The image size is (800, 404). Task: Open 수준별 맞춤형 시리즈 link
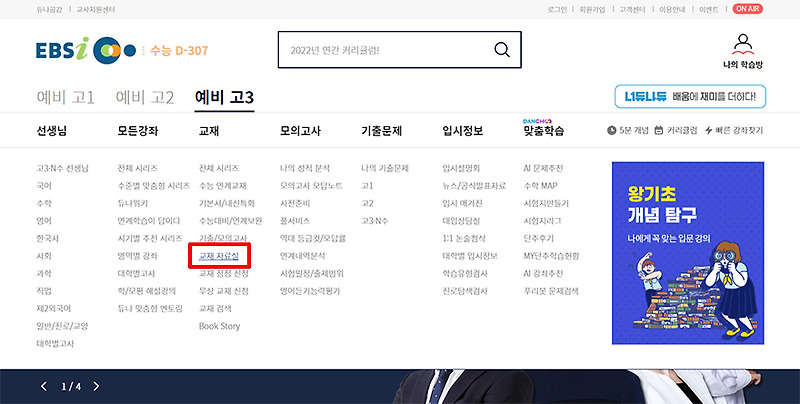tap(154, 186)
